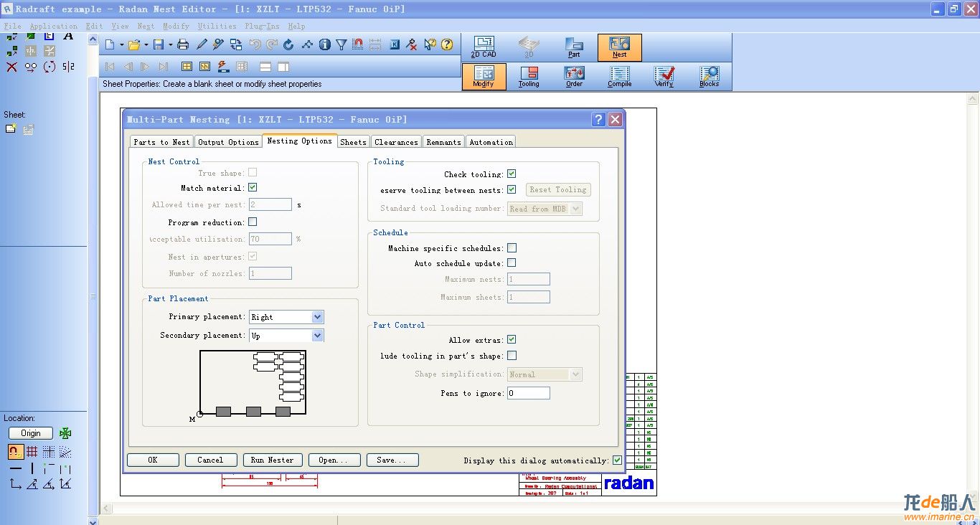Image resolution: width=980 pixels, height=525 pixels.
Task: Click the Print toolbar icon
Action: pos(183,44)
